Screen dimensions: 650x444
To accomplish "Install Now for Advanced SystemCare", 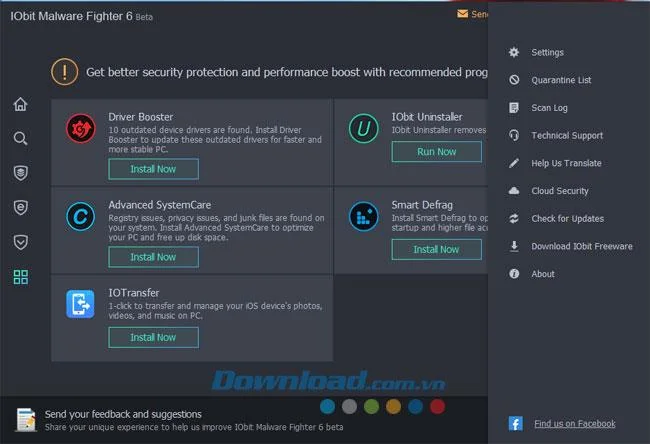I will point(153,257).
